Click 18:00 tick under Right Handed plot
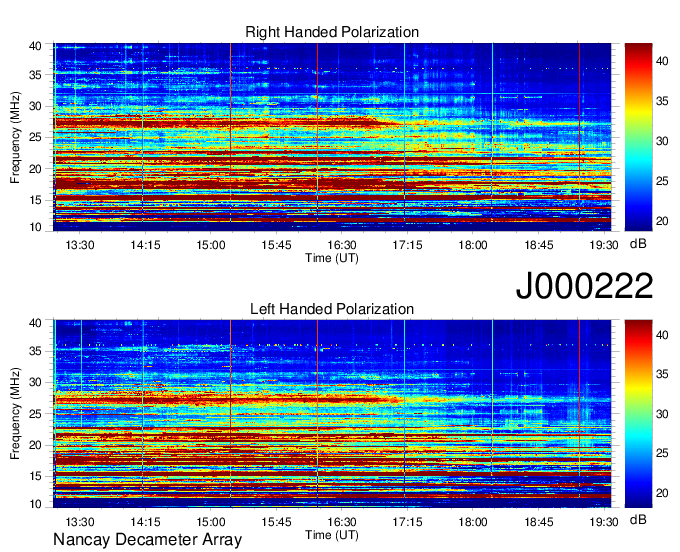Screen dimensions: 680x552 (473, 245)
